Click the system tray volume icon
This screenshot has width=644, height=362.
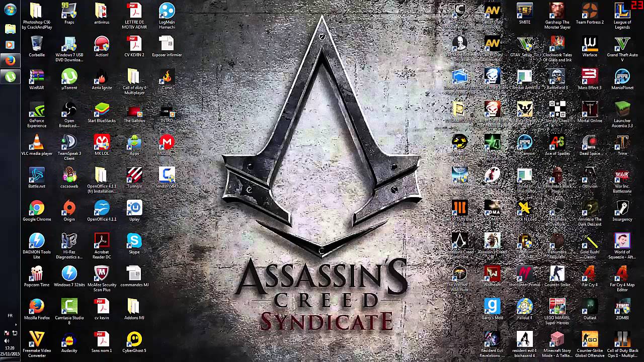[7, 341]
